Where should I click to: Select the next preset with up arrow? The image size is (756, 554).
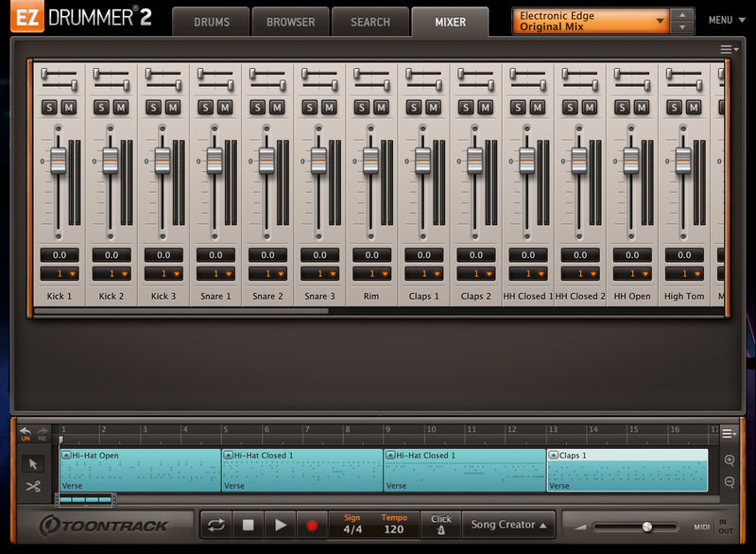point(682,15)
